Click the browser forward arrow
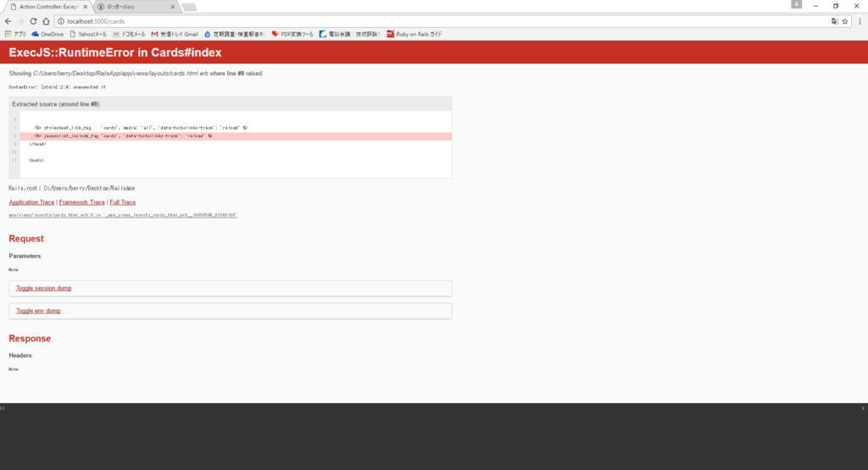Viewport: 868px width, 470px height. [20, 21]
